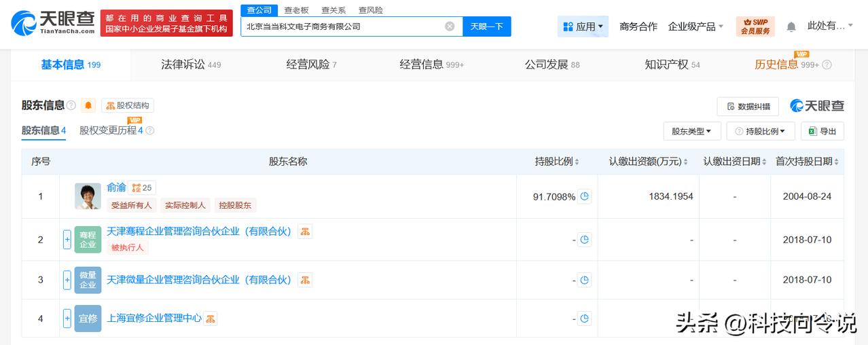The height and width of the screenshot is (345, 868).
Task: Open equity structure icon for 天津微量企业
Action: 305,280
